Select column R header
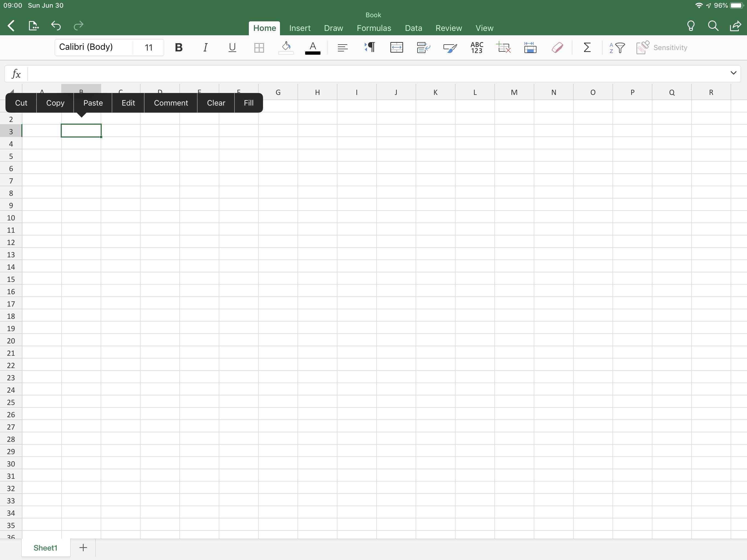747x560 pixels. (x=711, y=92)
